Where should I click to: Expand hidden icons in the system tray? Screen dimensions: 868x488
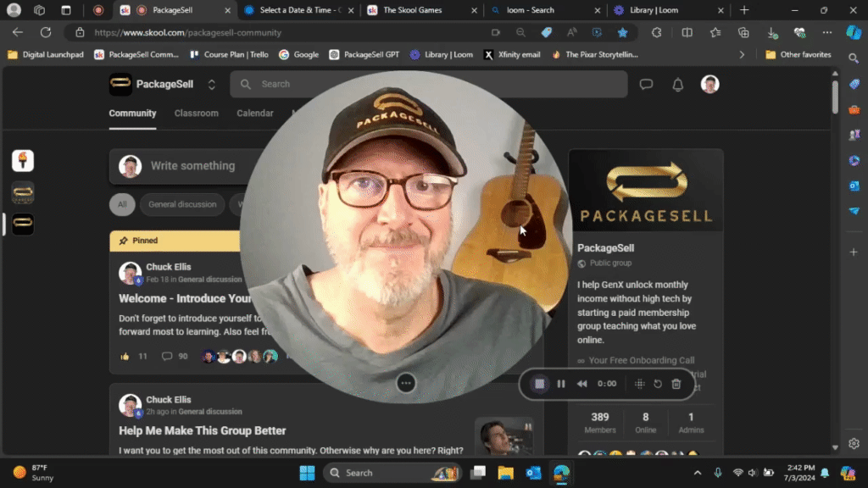pos(698,473)
